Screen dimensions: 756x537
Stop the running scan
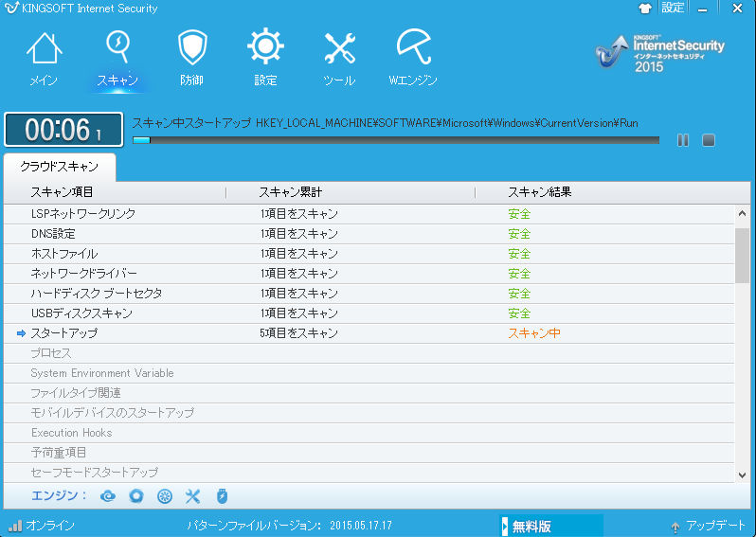pyautogui.click(x=709, y=140)
